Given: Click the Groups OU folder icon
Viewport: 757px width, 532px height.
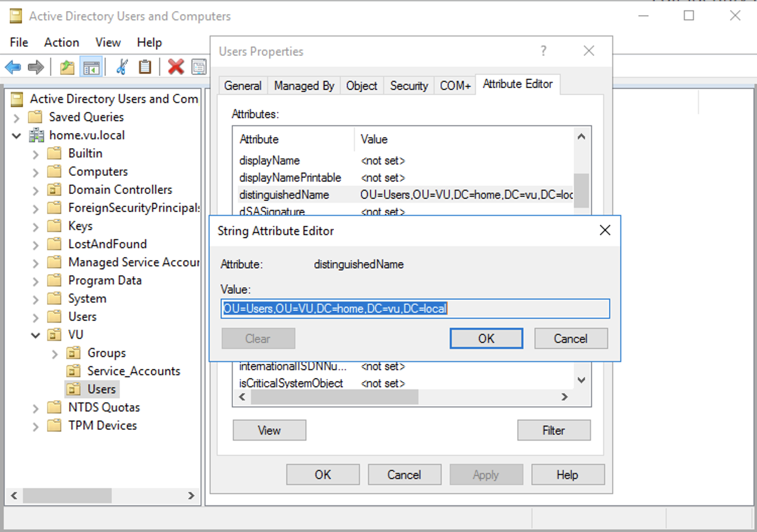Looking at the screenshot, I should coord(74,353).
